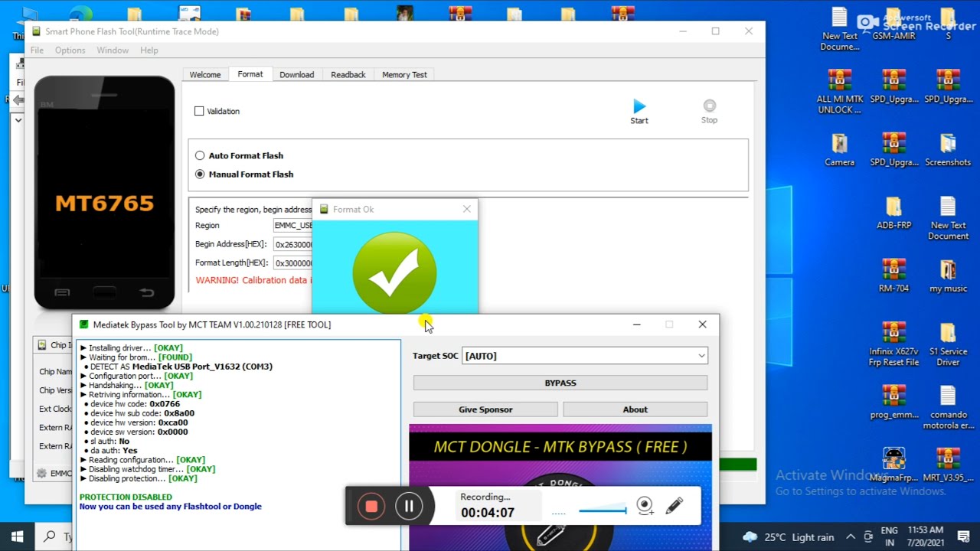This screenshot has height=551, width=980.
Task: Click the About button in Bypass Tool
Action: tap(635, 409)
